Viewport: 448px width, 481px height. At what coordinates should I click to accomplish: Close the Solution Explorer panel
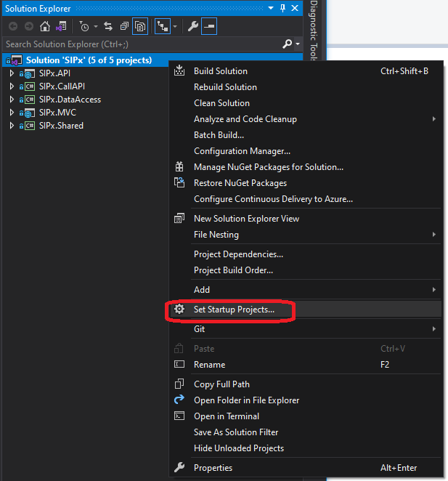pyautogui.click(x=295, y=8)
